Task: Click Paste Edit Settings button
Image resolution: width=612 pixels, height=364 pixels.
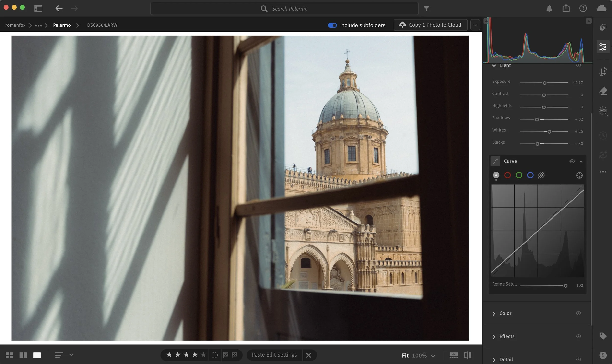Action: (274, 355)
